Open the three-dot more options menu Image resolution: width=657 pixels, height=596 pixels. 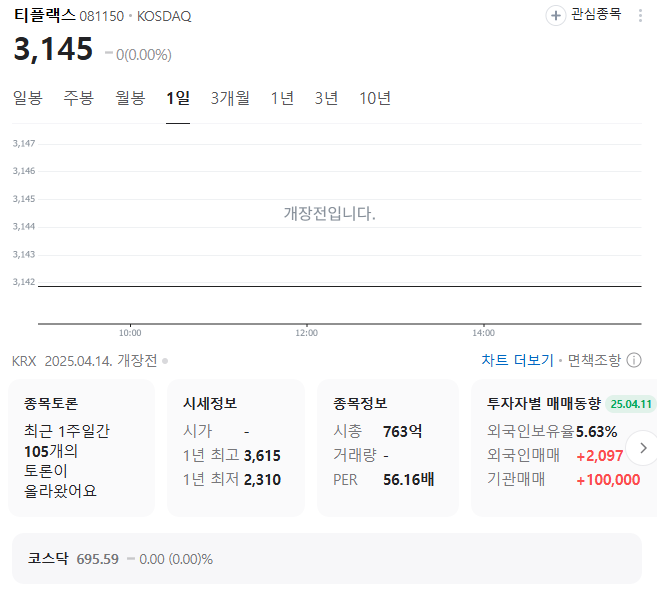coord(640,16)
